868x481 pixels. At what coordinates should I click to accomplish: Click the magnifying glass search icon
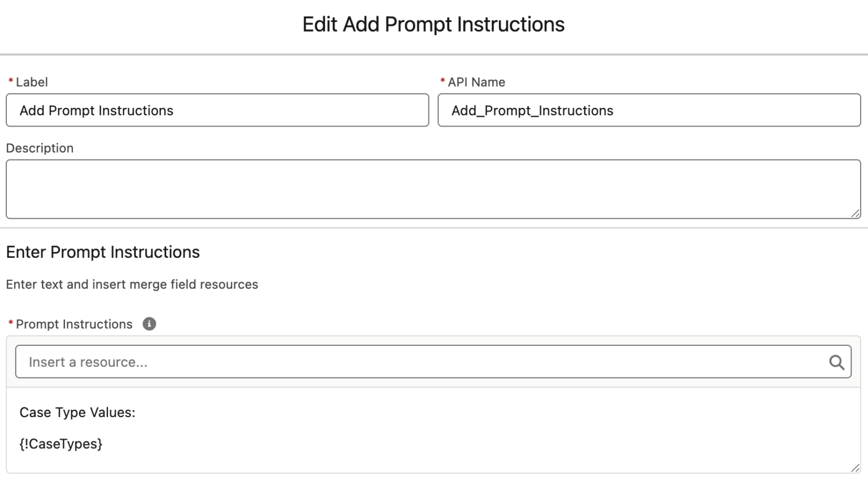pyautogui.click(x=836, y=362)
